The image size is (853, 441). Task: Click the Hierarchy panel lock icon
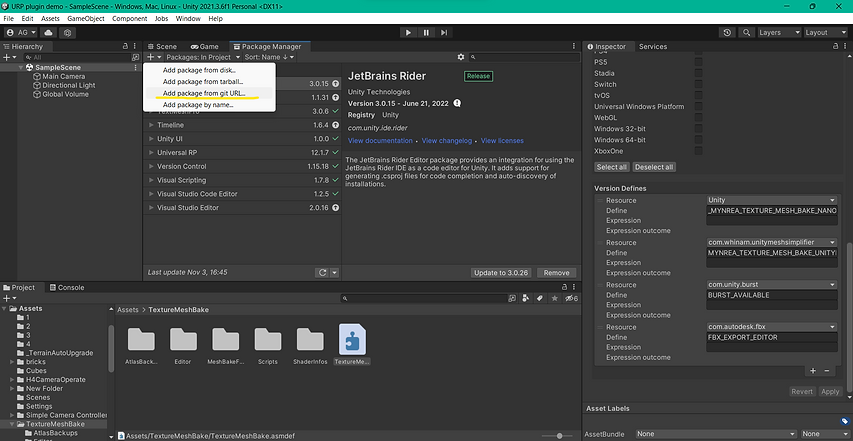pos(126,46)
